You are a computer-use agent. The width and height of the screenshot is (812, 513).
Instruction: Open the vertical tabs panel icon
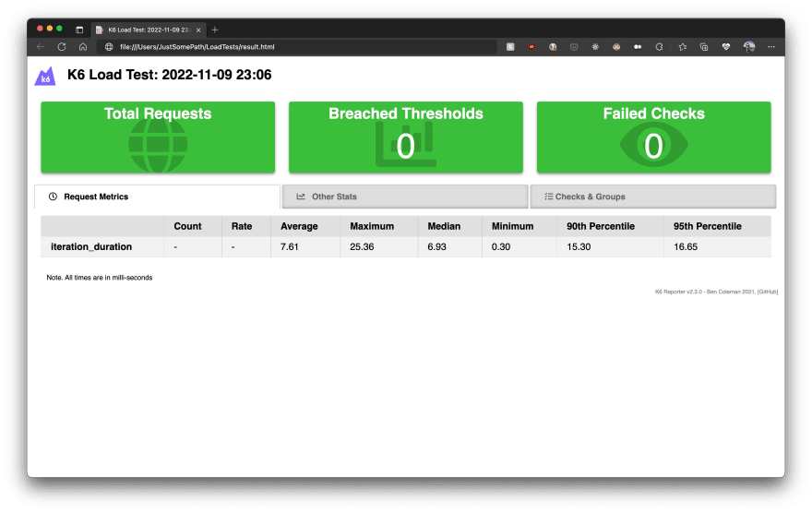pos(79,30)
